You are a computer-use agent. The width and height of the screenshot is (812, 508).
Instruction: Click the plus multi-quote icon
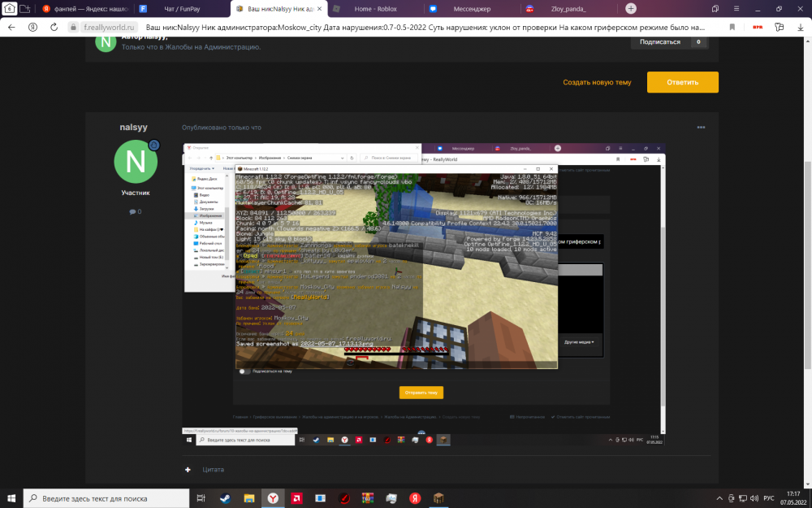[x=188, y=470]
